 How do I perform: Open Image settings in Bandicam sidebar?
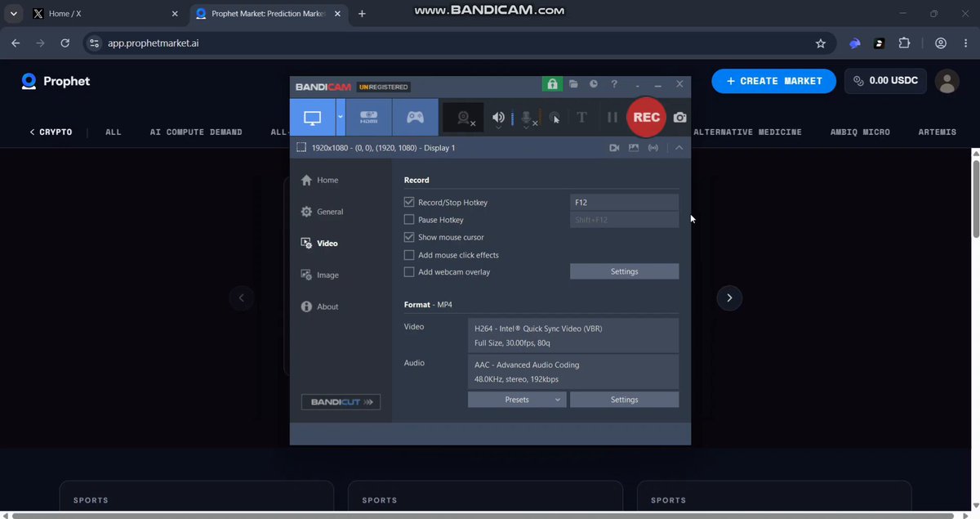(319, 275)
